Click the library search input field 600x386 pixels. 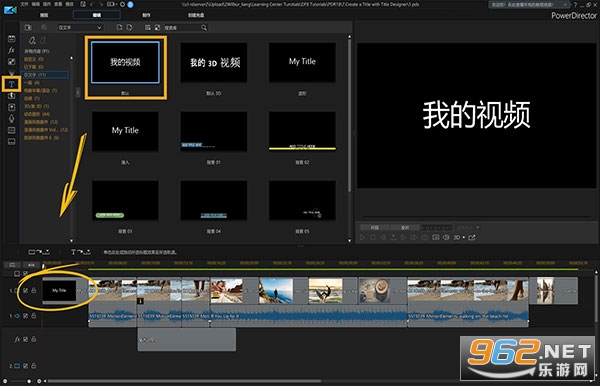(x=182, y=28)
